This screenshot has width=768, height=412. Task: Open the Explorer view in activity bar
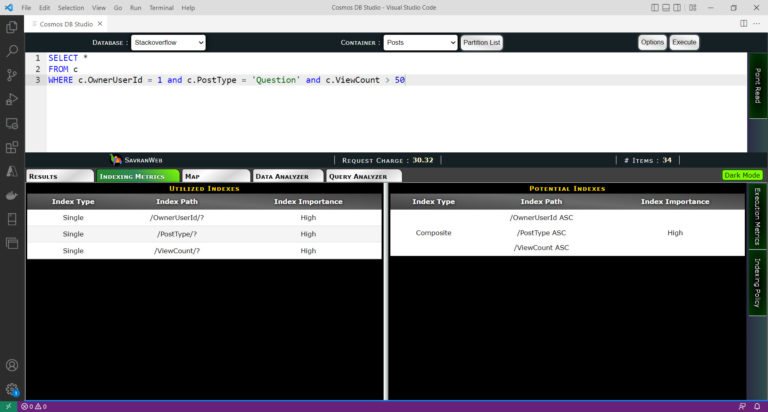pos(12,27)
